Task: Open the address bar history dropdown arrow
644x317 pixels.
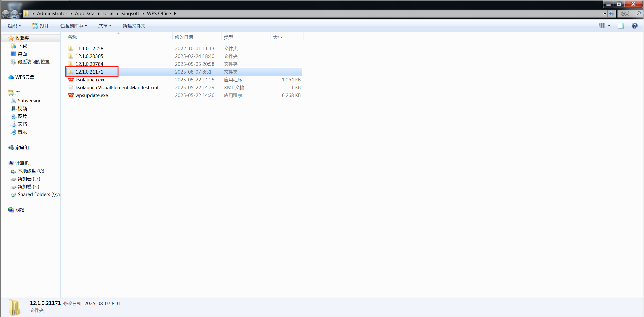Action: coord(605,14)
